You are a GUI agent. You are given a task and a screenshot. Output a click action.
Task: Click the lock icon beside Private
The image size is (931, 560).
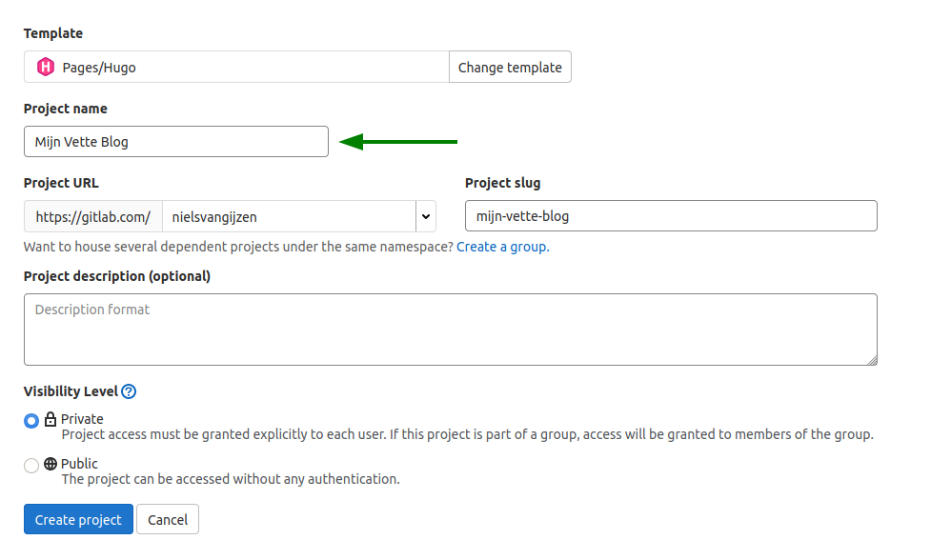[51, 419]
